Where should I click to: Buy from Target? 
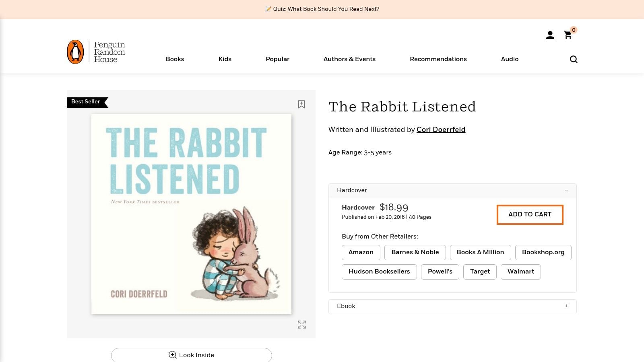(480, 272)
